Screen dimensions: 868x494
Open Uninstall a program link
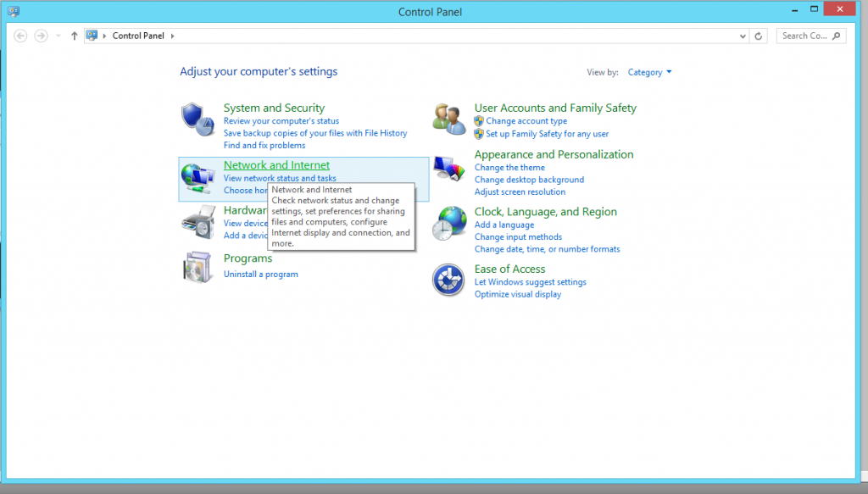click(260, 275)
